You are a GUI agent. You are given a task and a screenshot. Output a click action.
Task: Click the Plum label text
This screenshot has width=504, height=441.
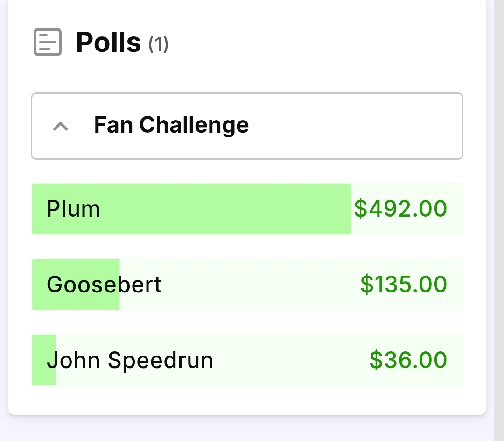coord(73,209)
